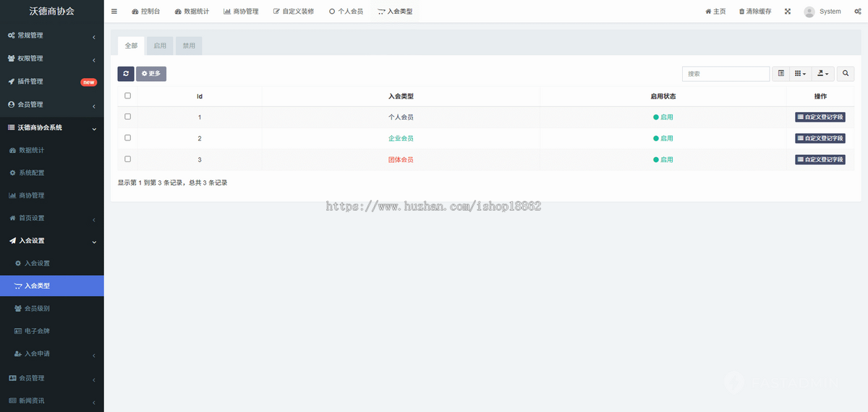Open the 入会设置 submenu item with gear icon
The height and width of the screenshot is (412, 868).
52,263
